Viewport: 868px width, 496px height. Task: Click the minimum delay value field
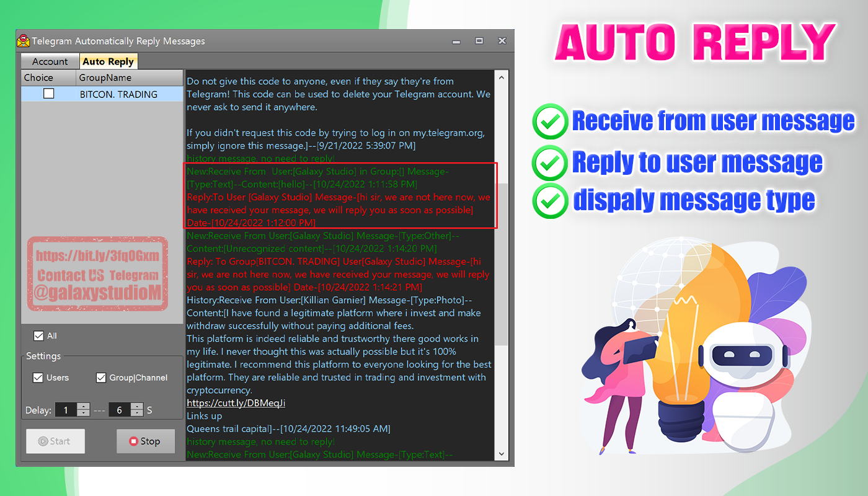click(x=66, y=410)
